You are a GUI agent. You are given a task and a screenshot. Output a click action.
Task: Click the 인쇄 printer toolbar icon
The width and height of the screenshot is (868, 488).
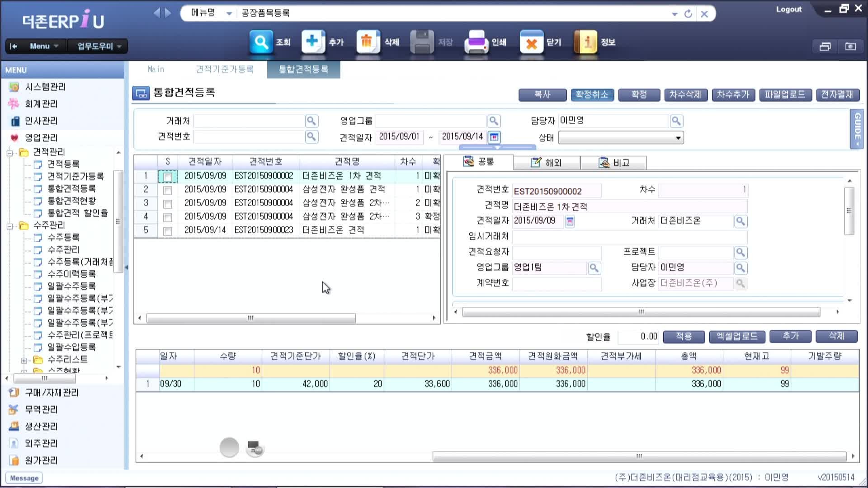tap(476, 42)
